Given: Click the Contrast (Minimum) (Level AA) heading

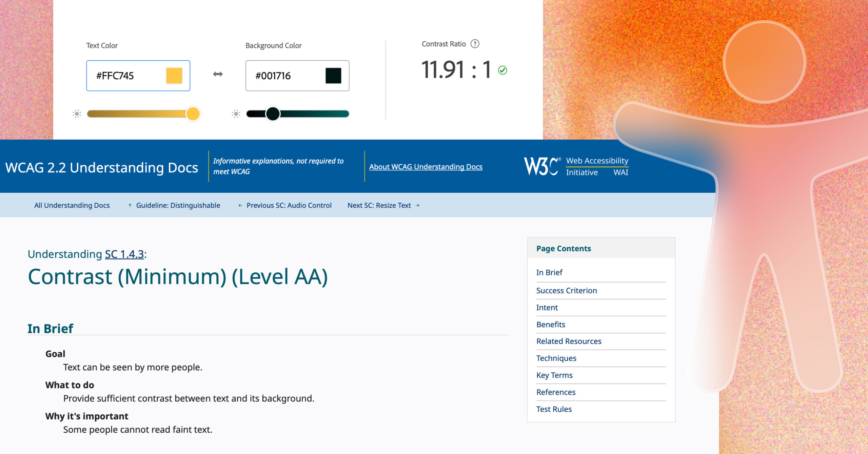Looking at the screenshot, I should click(178, 277).
